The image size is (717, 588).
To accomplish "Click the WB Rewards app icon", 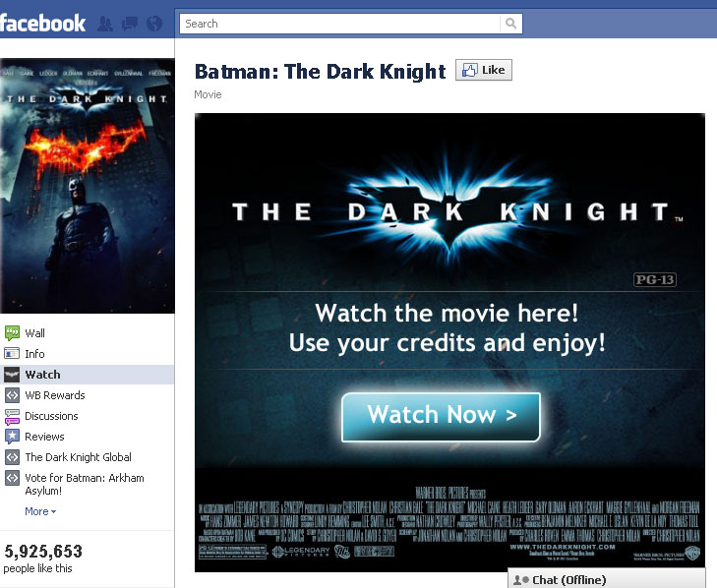I will pos(12,395).
